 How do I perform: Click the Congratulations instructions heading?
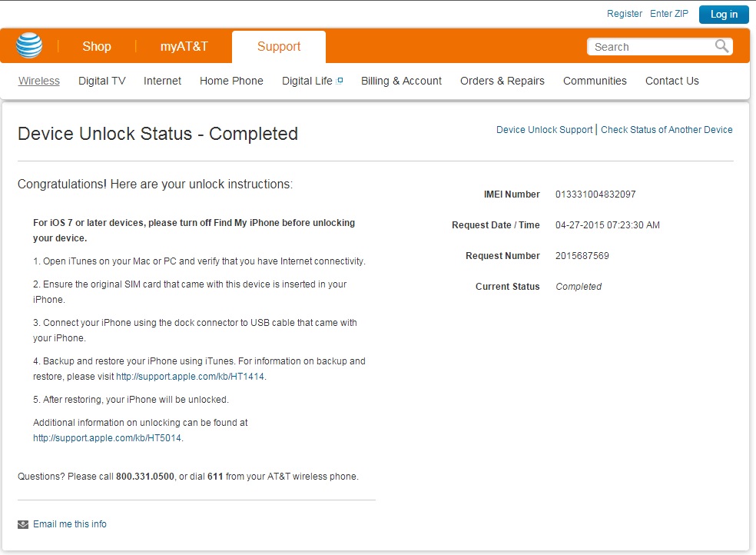point(155,184)
